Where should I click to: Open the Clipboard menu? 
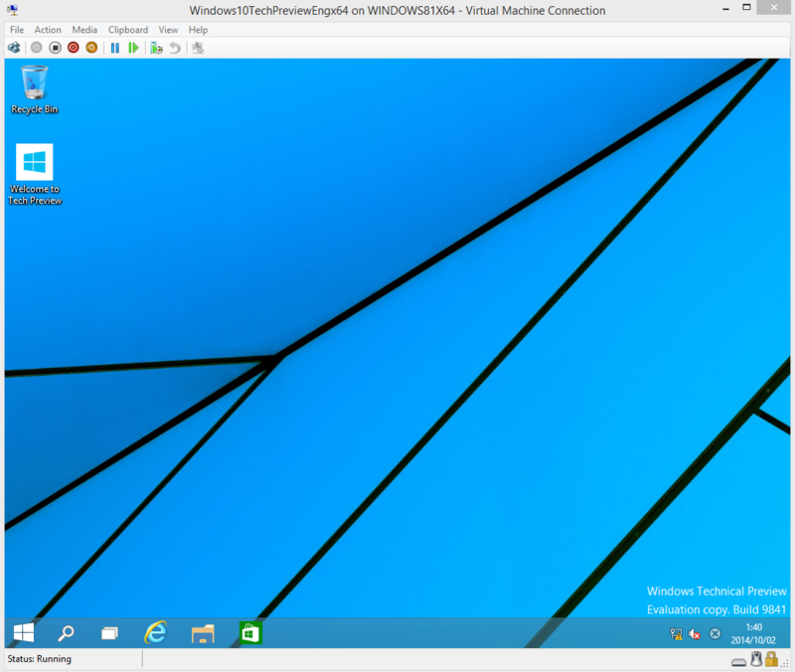tap(128, 30)
